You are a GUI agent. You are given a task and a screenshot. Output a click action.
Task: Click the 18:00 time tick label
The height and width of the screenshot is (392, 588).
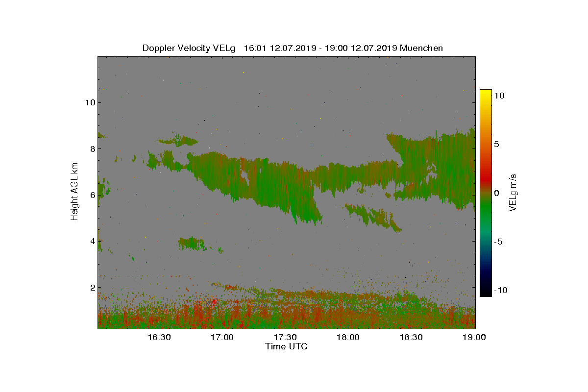pyautogui.click(x=348, y=338)
